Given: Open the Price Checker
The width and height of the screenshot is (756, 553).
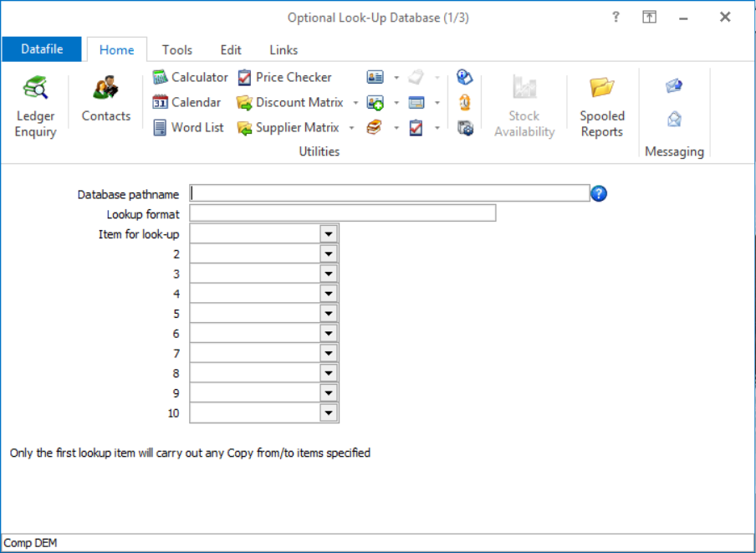Looking at the screenshot, I should tap(284, 77).
